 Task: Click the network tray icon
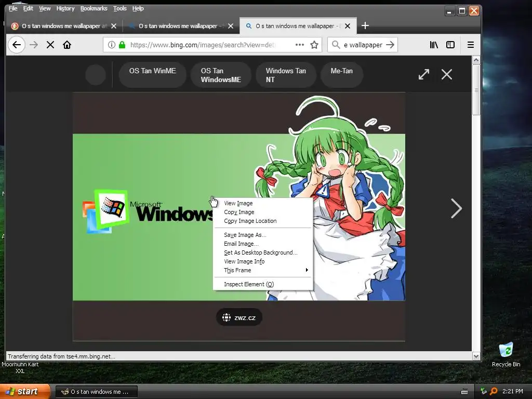(484, 391)
